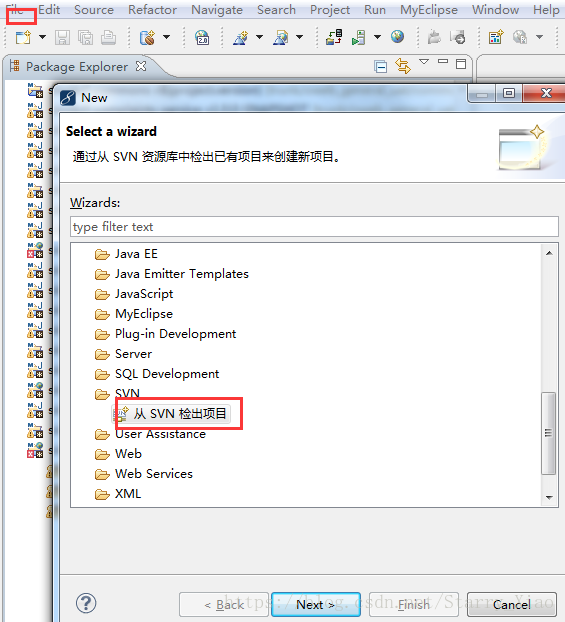Click the New wizard toolbar icon
The image size is (565, 622).
coord(23,38)
